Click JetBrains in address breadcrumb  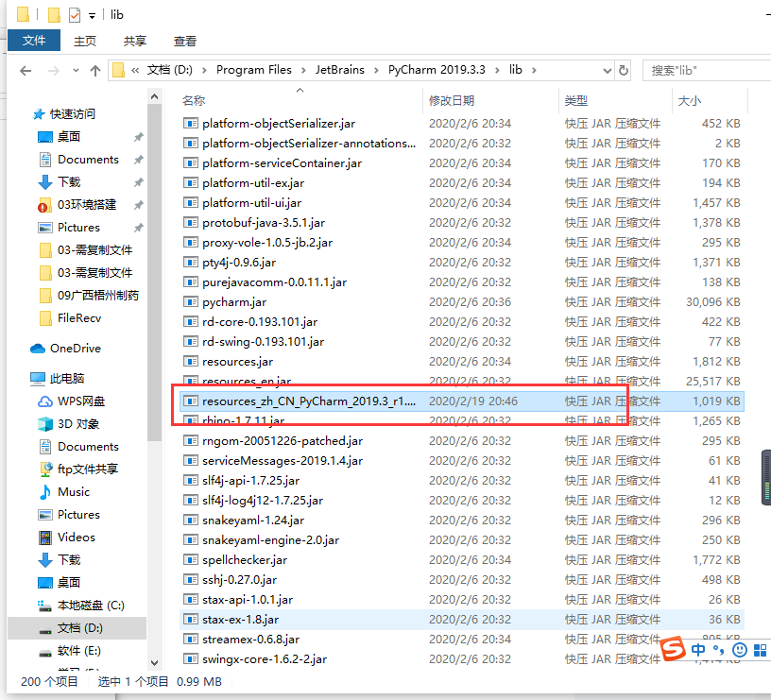tap(340, 70)
